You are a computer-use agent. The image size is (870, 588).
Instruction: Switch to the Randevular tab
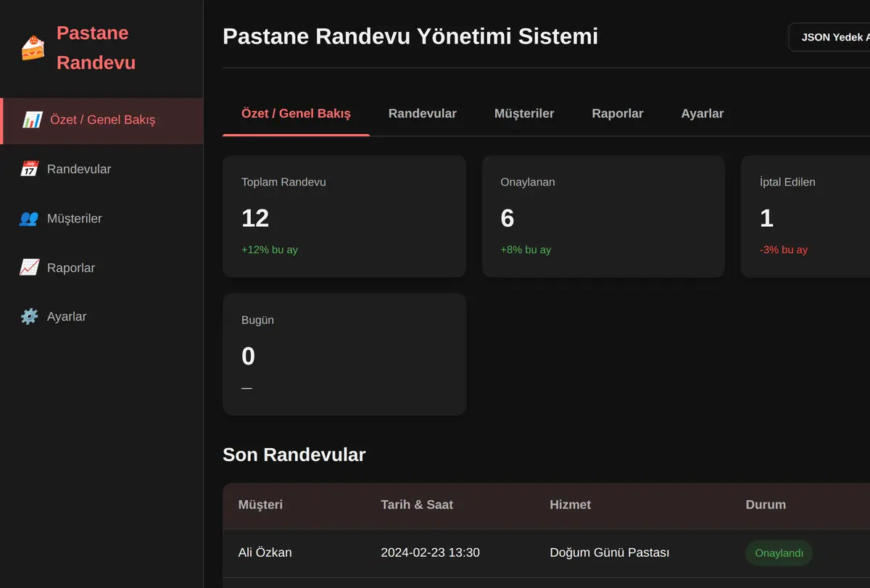[x=423, y=114]
